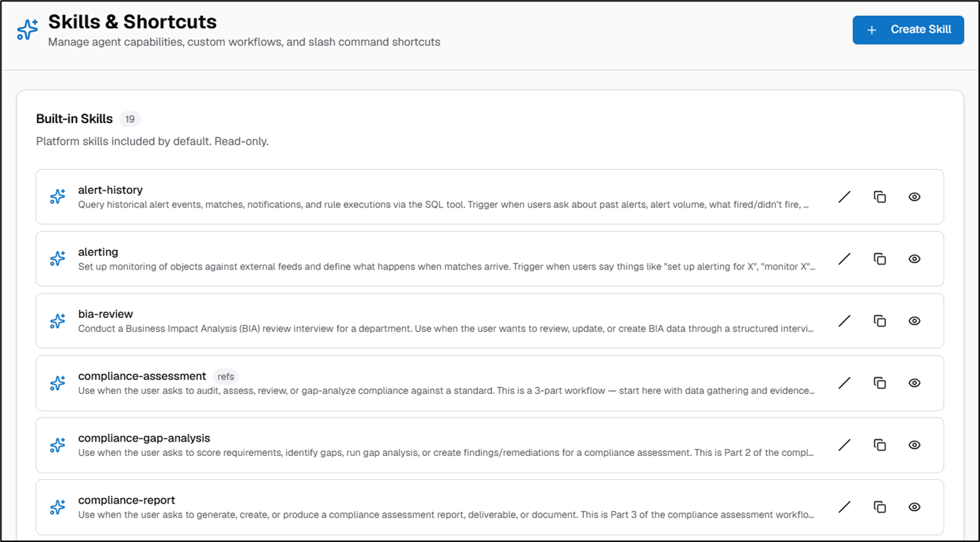Click the edit pencil icon for bia-review

point(844,321)
